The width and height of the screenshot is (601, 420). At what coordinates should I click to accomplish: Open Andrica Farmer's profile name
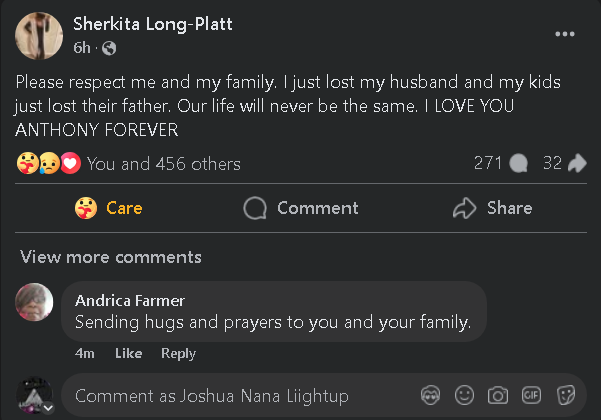pos(130,300)
